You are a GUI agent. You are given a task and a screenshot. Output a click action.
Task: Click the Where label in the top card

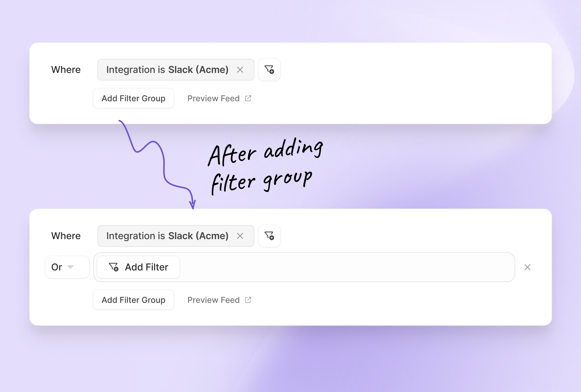coord(66,70)
